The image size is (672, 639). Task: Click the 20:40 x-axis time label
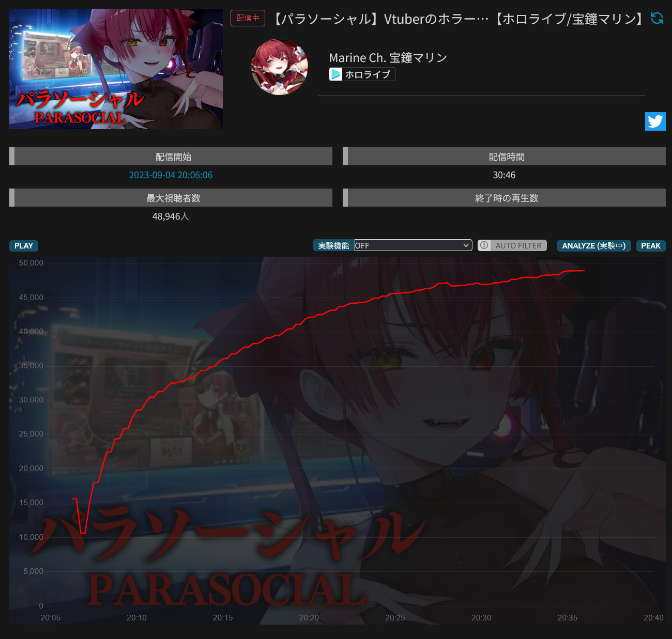click(653, 618)
